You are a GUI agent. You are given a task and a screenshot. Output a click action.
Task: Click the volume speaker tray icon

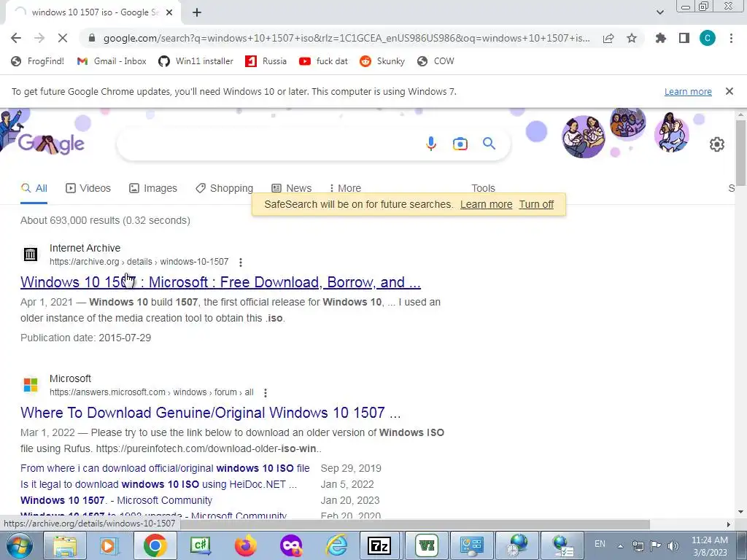tap(673, 545)
